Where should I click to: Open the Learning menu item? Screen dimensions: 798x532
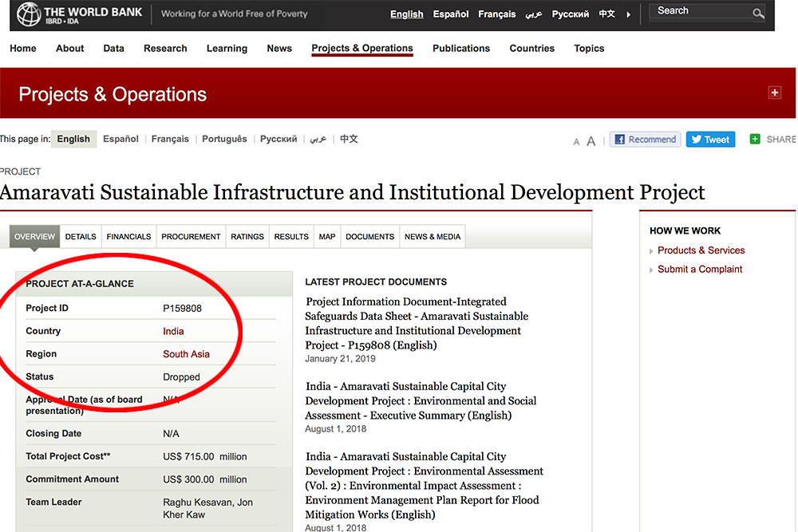coord(227,49)
